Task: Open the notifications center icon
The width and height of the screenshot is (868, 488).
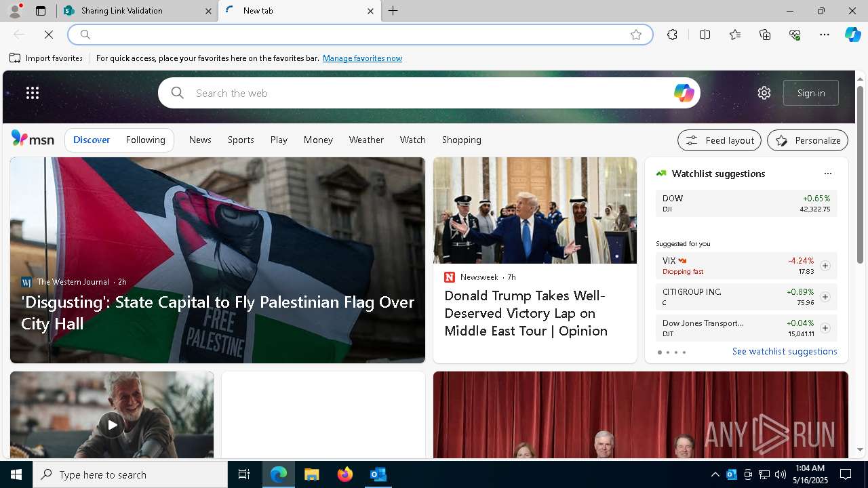Action: 846,474
